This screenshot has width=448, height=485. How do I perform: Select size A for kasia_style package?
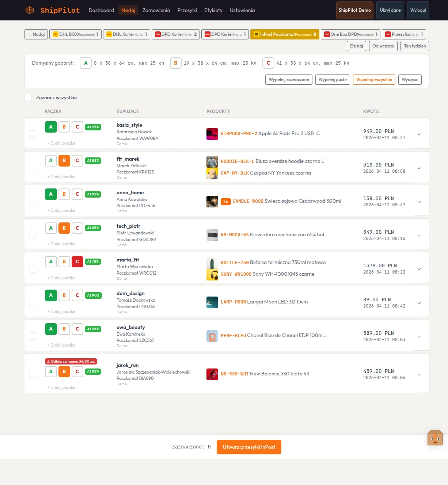[51, 127]
